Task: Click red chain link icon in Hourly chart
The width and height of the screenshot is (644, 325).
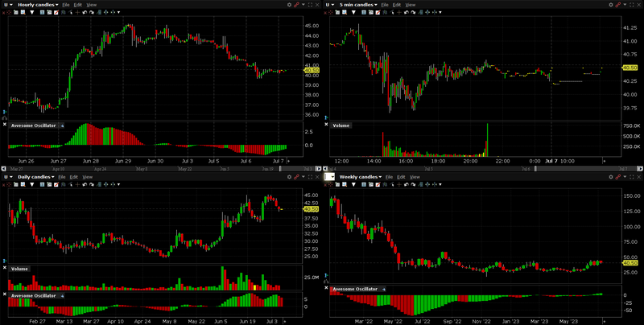Action: pyautogui.click(x=297, y=5)
